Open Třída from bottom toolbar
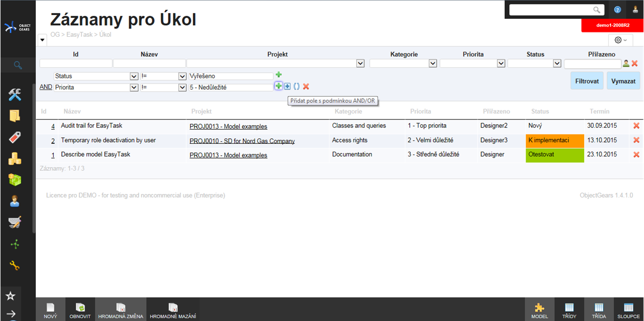 click(x=599, y=309)
